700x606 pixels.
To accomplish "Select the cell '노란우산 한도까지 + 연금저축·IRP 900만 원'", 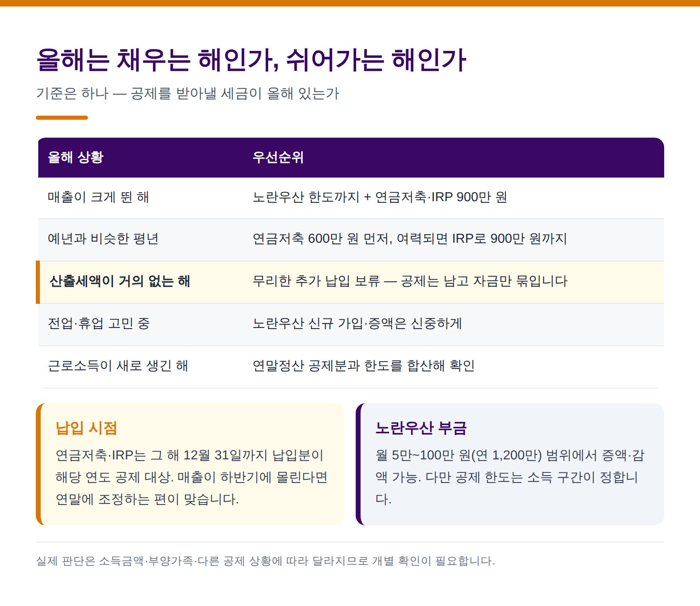I will [x=453, y=198].
